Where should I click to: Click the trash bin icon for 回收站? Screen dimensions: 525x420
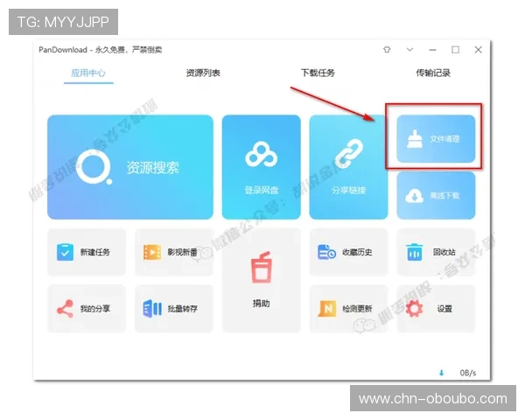414,252
